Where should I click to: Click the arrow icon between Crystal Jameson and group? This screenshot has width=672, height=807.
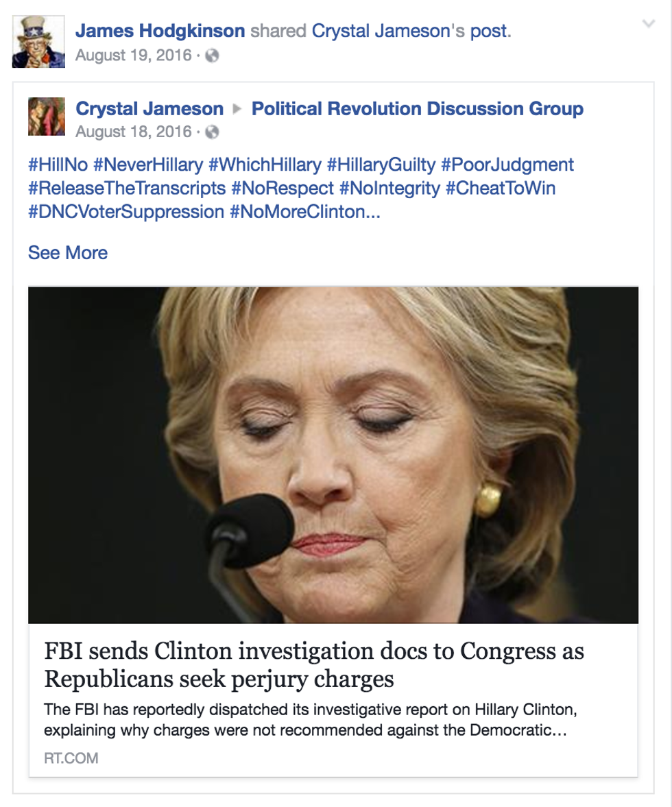point(237,109)
